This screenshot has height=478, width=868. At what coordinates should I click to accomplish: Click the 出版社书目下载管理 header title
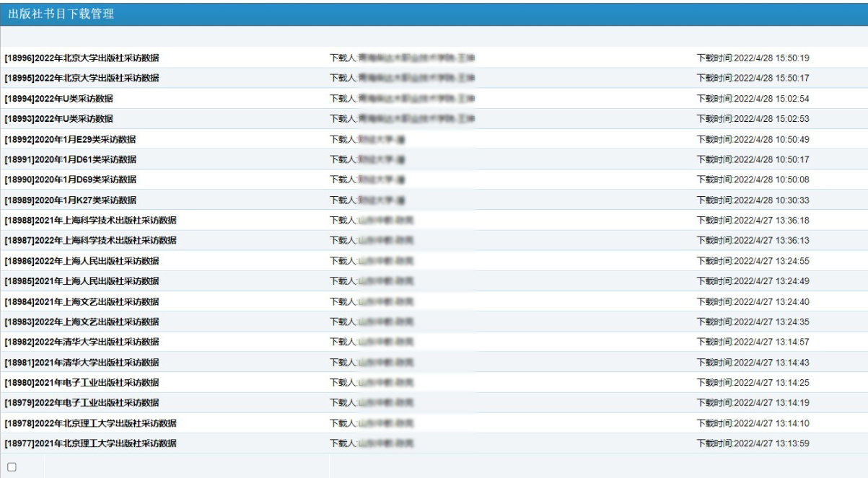[x=61, y=14]
